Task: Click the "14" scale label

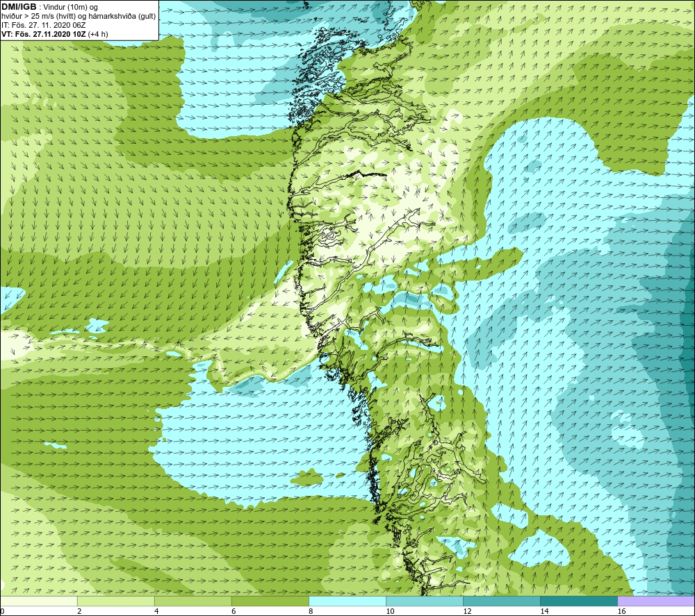Action: point(544,612)
